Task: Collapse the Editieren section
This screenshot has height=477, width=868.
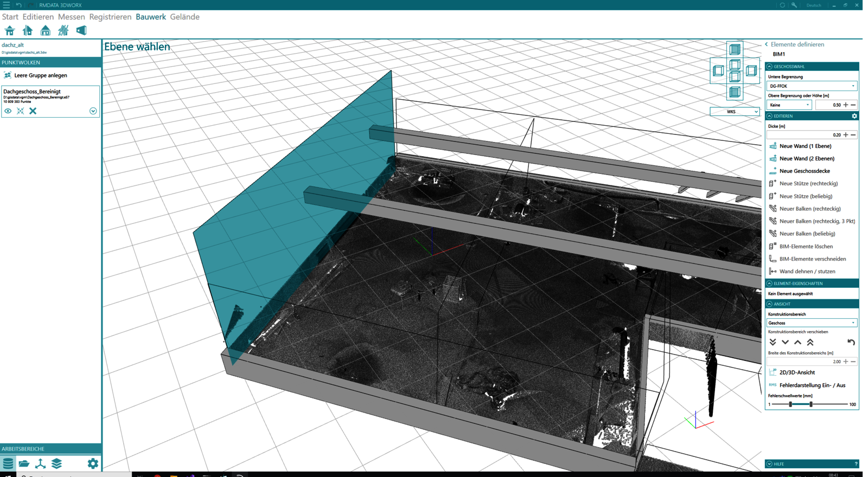Action: [769, 116]
